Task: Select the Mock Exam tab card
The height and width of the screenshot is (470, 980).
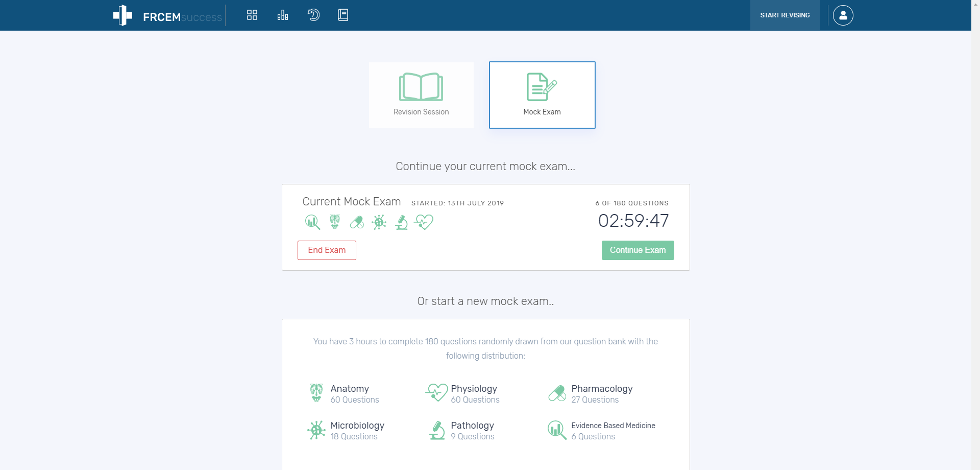Action: pos(542,95)
